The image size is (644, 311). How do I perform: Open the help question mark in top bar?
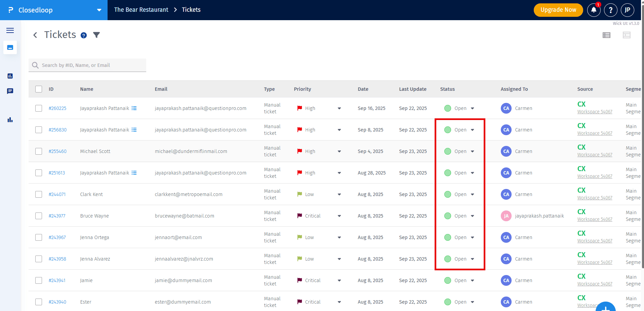(610, 10)
